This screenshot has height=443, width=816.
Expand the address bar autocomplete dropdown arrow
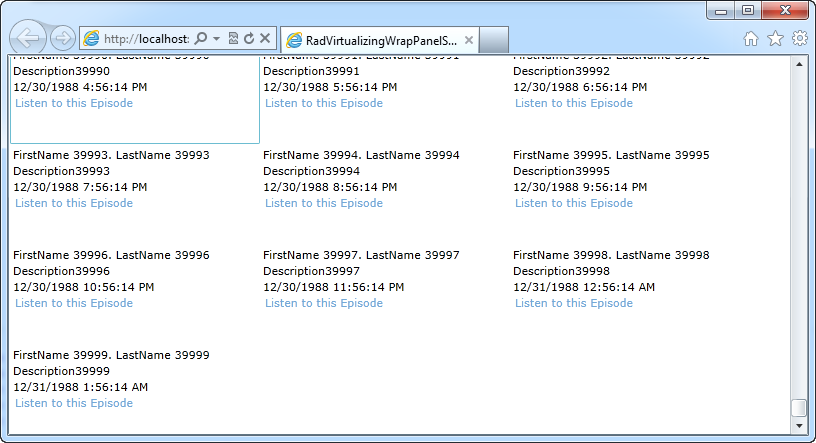click(x=216, y=38)
